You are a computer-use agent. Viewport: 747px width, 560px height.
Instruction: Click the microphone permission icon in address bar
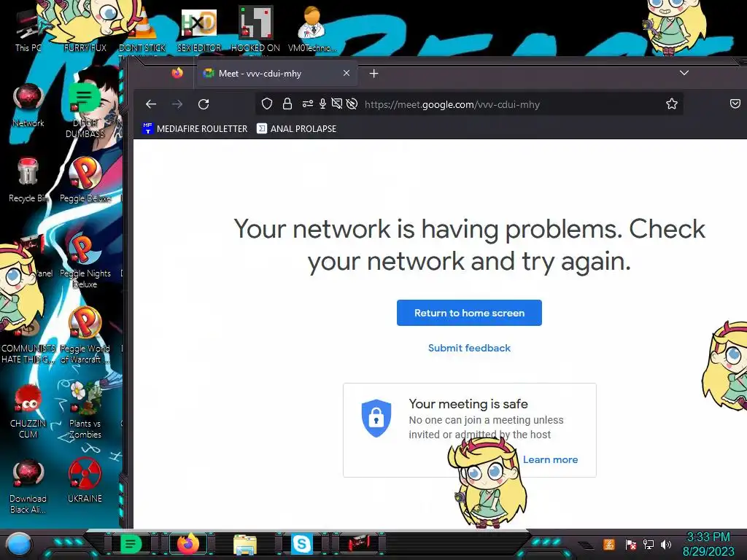pyautogui.click(x=322, y=104)
